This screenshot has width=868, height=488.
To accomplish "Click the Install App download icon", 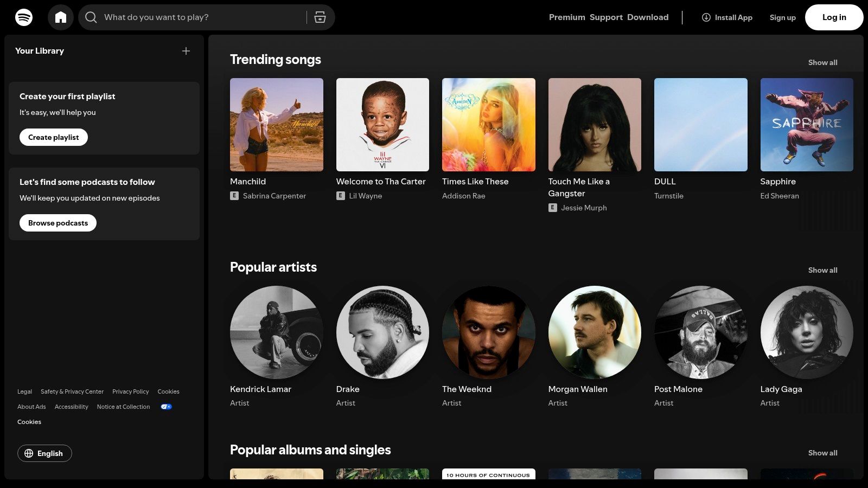I will 706,17.
